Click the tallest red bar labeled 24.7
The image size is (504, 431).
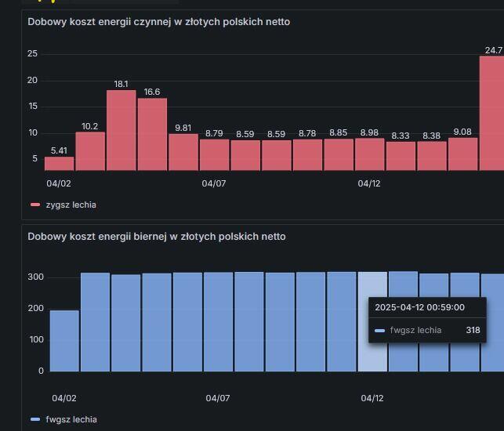492,113
